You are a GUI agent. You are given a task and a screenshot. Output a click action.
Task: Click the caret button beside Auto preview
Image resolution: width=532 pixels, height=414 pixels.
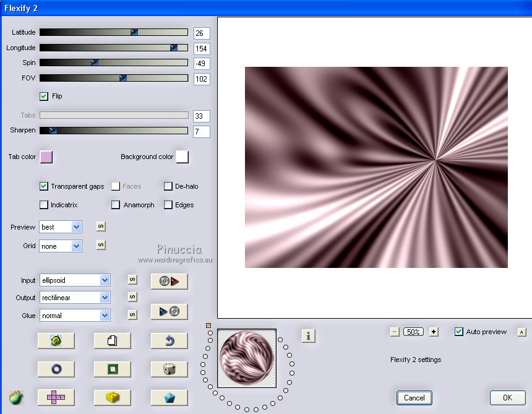point(522,332)
